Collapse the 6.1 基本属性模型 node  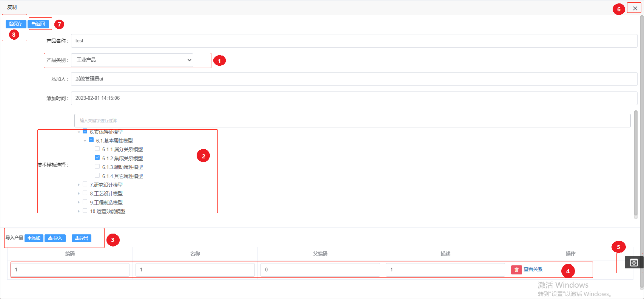[x=85, y=141]
